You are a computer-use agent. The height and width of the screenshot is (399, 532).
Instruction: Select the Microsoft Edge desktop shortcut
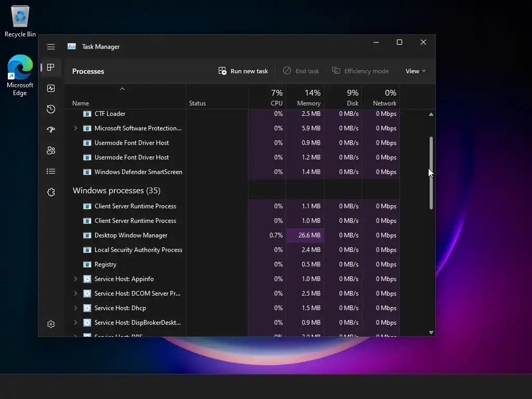point(20,75)
